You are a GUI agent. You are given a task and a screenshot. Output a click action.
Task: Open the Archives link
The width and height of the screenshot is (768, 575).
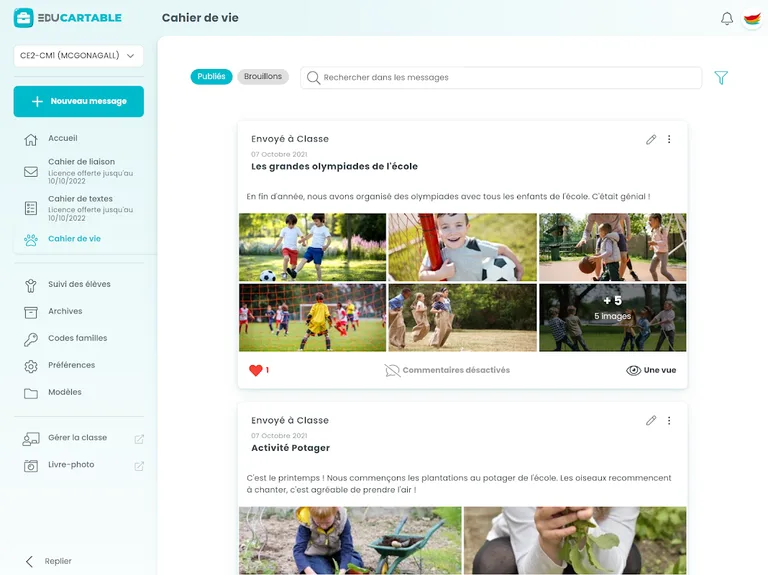point(65,311)
